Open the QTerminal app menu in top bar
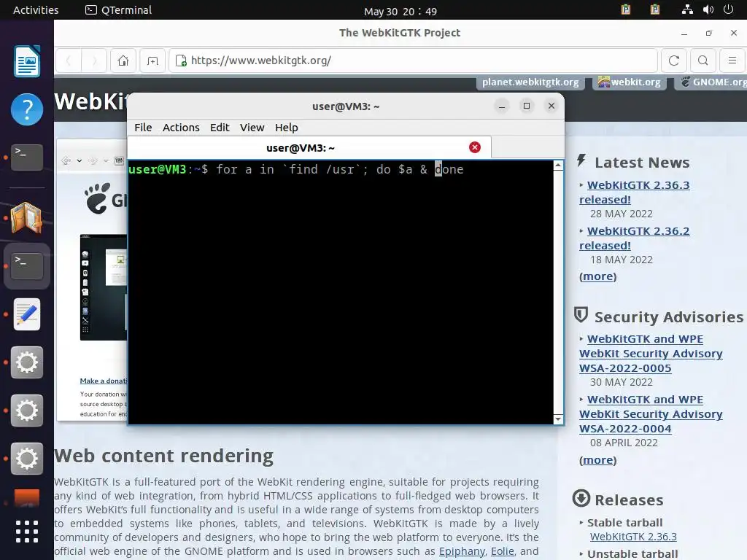 tap(119, 10)
